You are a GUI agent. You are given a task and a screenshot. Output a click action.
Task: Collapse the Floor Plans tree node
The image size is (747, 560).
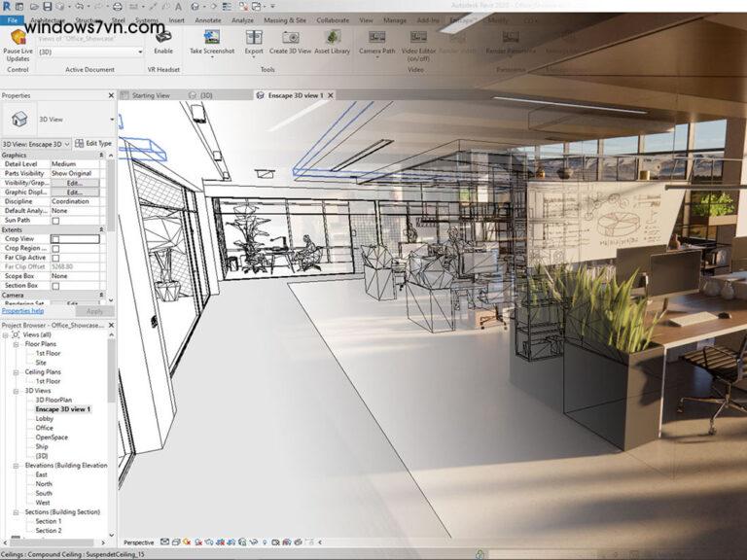[16, 344]
